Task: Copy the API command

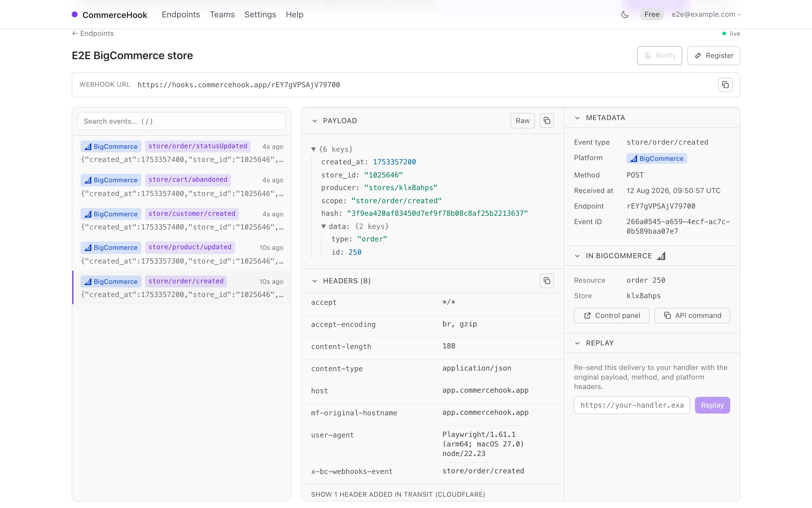Action: tap(692, 316)
